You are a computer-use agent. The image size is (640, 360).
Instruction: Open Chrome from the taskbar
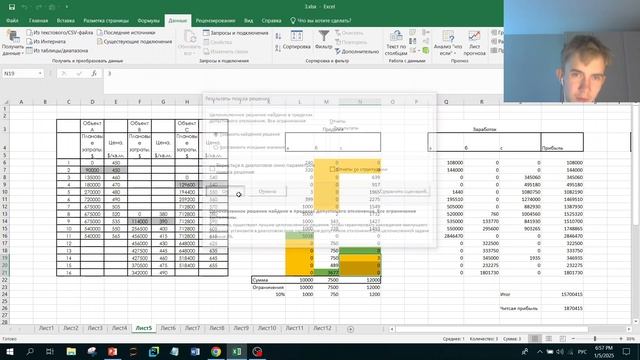[216, 351]
